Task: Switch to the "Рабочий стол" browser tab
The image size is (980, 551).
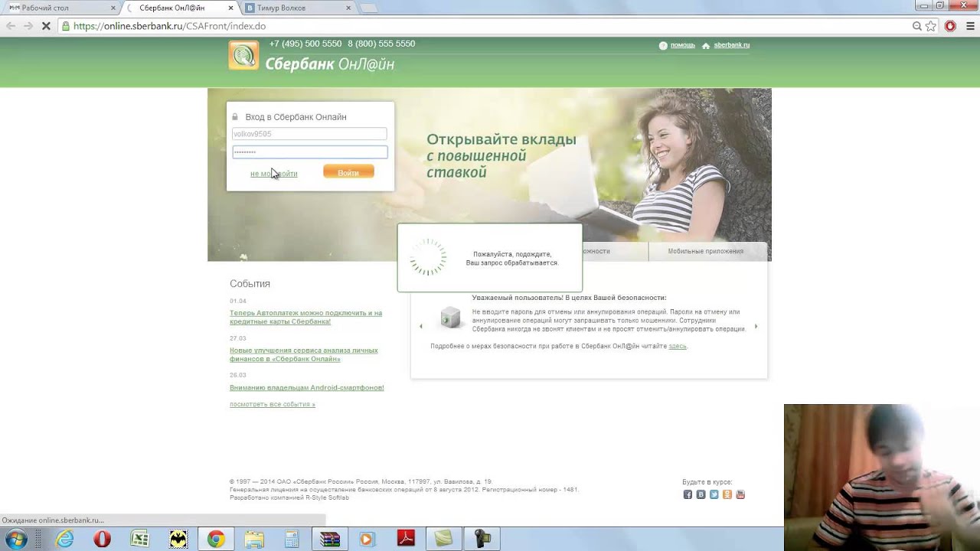Action: 61,8
